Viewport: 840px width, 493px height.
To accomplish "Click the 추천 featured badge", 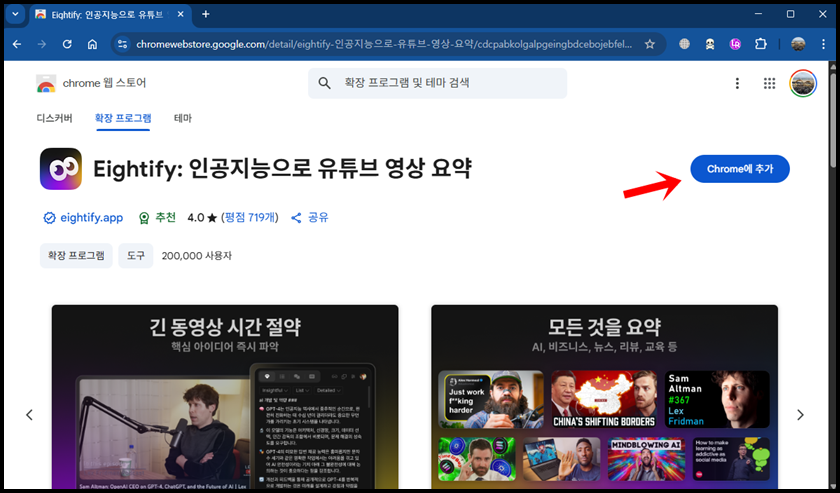I will pos(157,218).
